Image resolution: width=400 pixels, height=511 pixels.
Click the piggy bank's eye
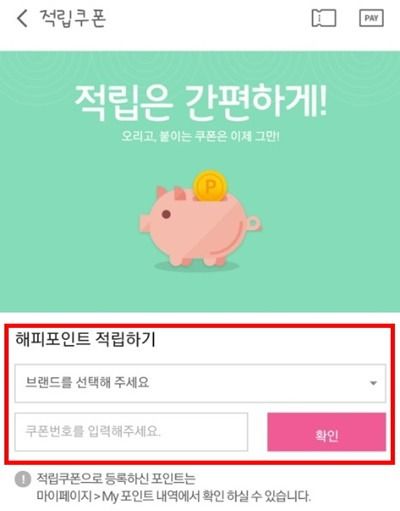[166, 214]
